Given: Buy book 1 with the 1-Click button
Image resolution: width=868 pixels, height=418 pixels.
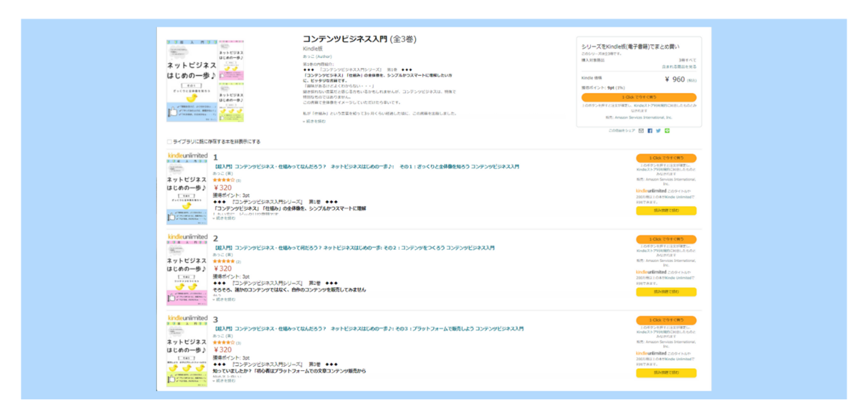Looking at the screenshot, I should 666,158.
